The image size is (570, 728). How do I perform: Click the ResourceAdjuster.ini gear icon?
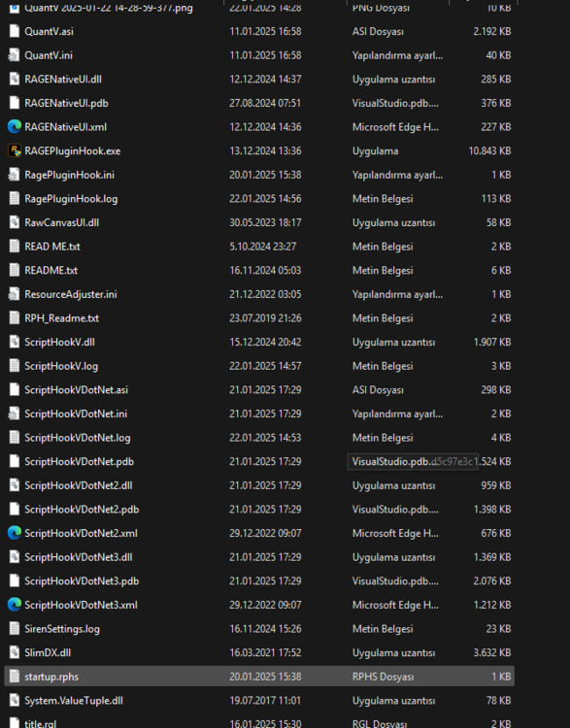[15, 294]
